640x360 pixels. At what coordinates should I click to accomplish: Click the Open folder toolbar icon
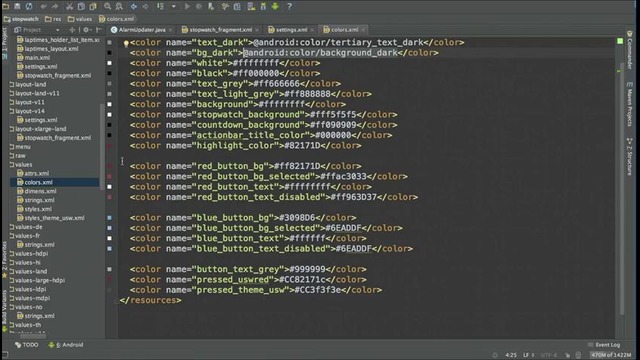point(6,6)
